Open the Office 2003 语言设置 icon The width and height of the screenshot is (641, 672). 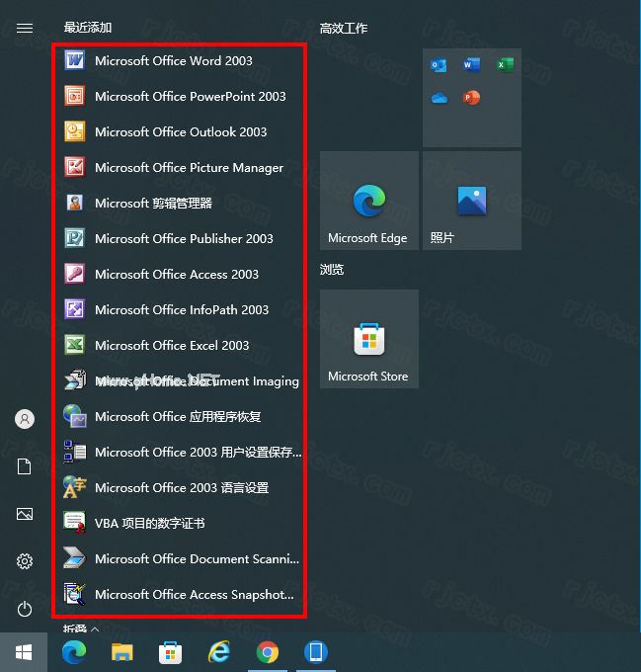(x=75, y=487)
